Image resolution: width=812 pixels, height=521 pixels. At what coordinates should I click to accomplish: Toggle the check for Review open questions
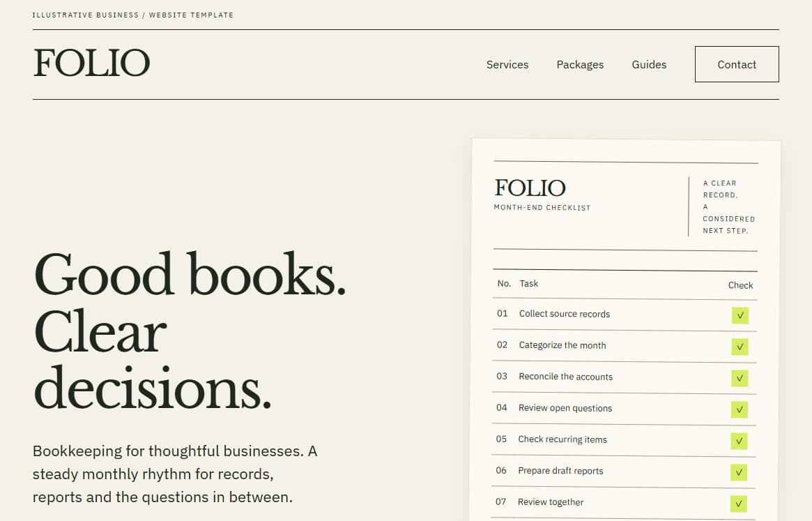(x=740, y=409)
